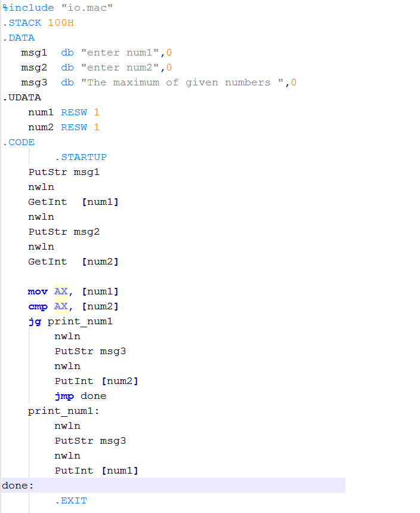Click the msg3 maximum message line

click(159, 82)
